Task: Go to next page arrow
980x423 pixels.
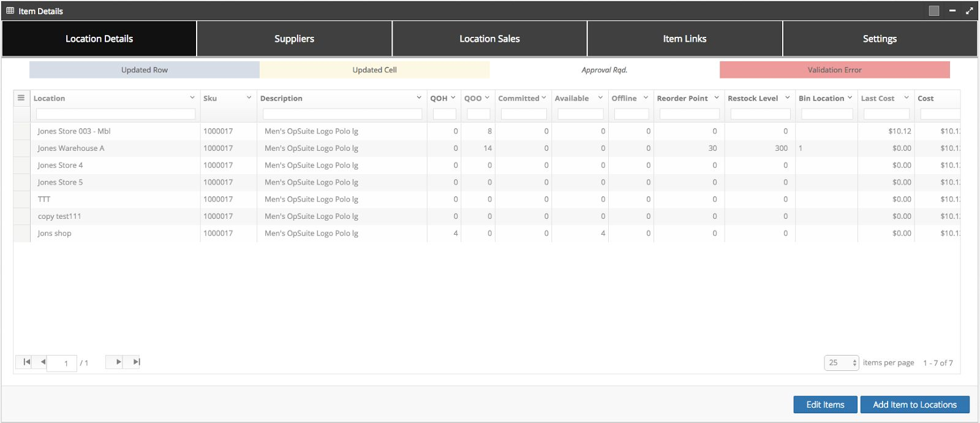Action: (x=118, y=362)
